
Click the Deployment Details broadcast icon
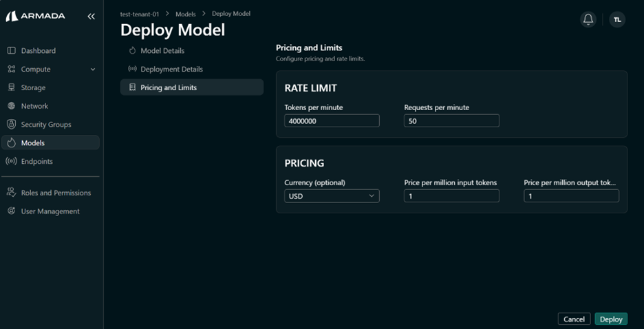coord(132,69)
